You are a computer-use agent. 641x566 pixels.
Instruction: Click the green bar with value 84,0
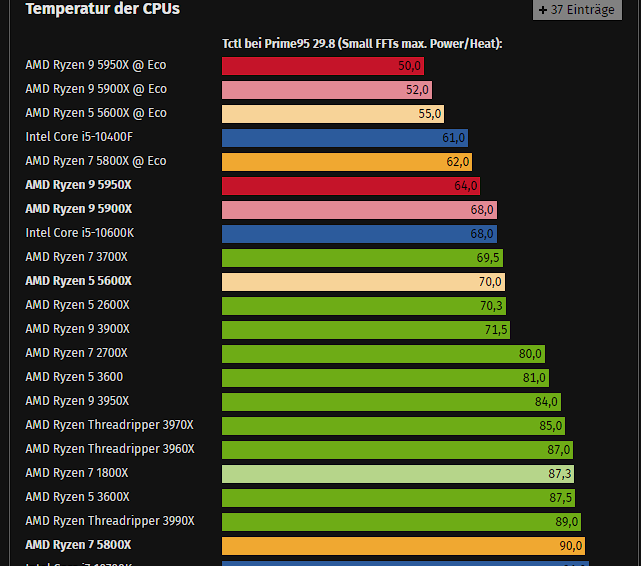coord(391,402)
